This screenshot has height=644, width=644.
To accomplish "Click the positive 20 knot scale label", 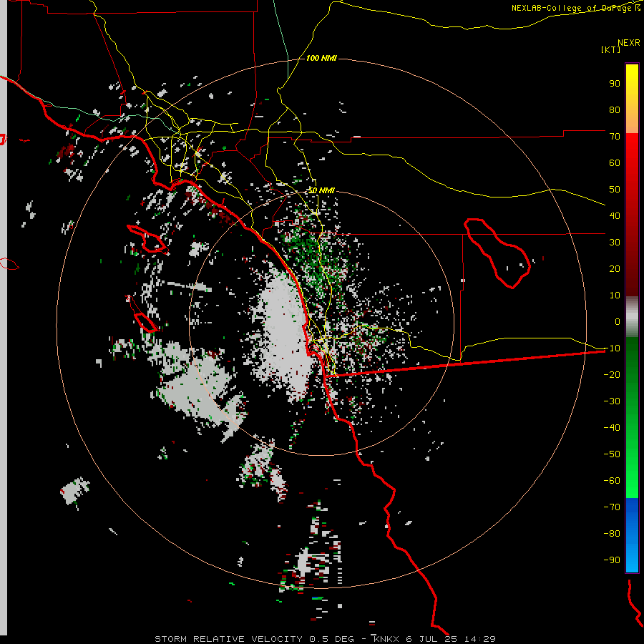I will [x=615, y=268].
